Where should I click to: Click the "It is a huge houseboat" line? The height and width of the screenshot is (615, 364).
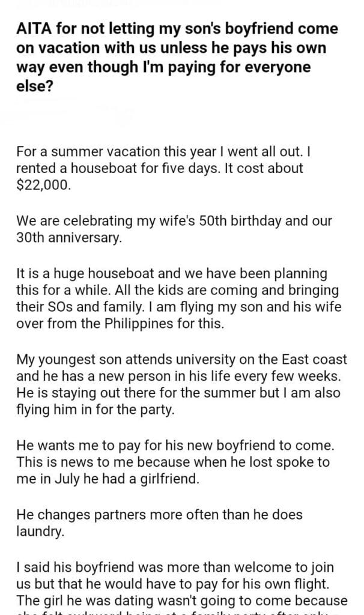(168, 274)
